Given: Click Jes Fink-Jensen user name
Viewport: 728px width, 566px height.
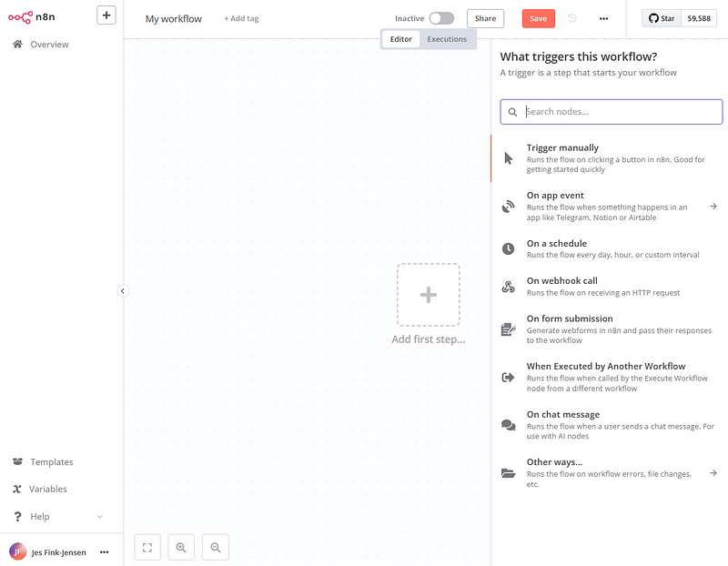Looking at the screenshot, I should coord(58,552).
